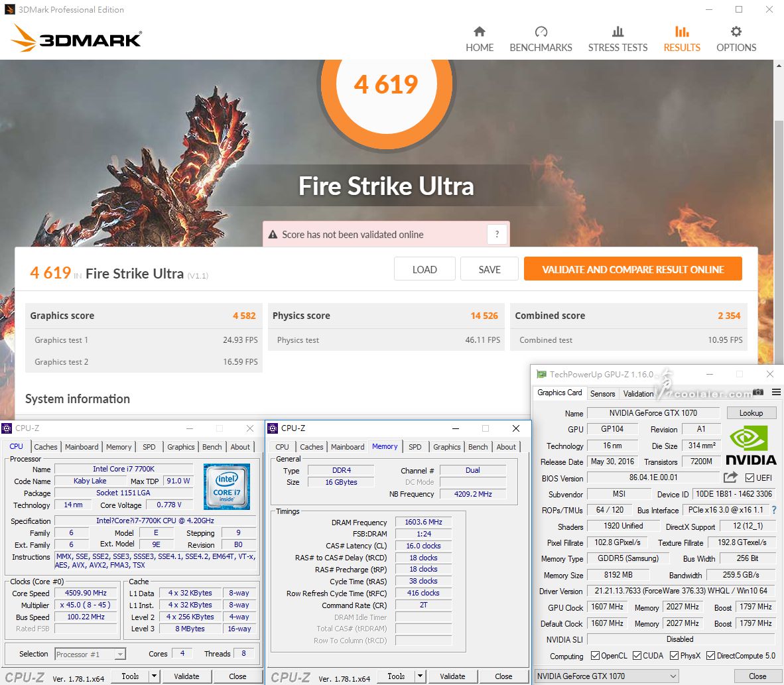Click the Driver Version field in GPU-Z
784x685 pixels.
tap(681, 591)
